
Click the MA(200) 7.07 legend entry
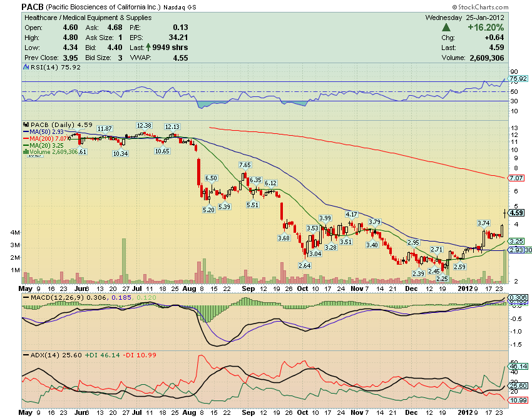[45, 138]
